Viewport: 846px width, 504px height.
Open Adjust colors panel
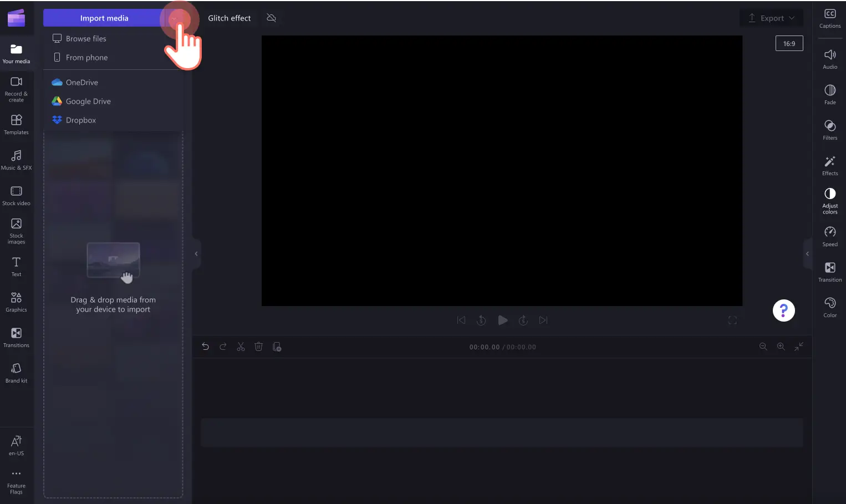tap(830, 201)
